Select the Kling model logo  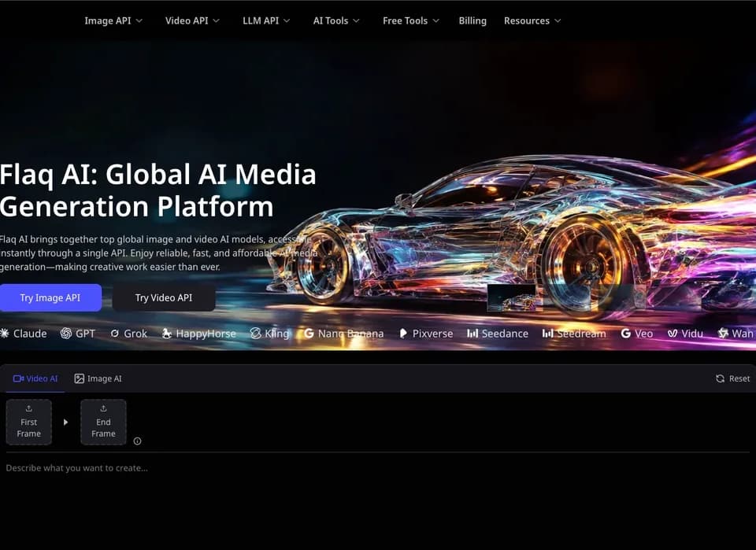269,334
